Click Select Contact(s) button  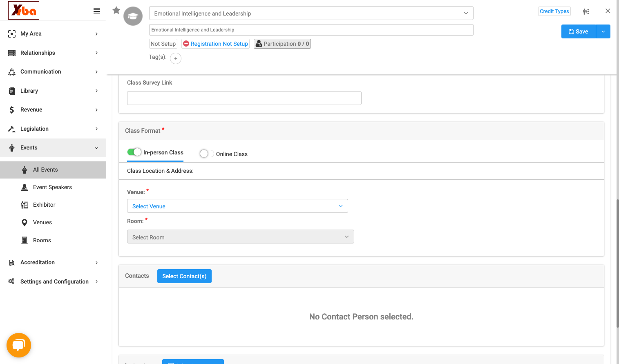coord(184,276)
